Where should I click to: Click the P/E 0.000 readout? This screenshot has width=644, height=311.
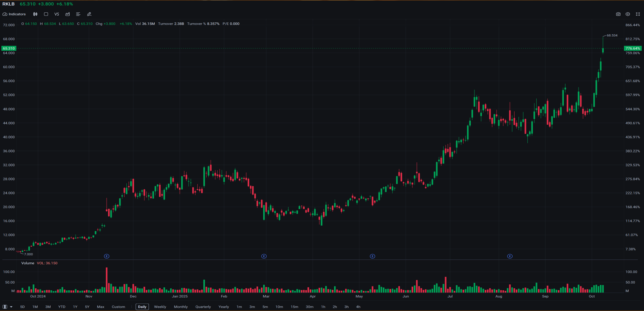[x=231, y=24]
